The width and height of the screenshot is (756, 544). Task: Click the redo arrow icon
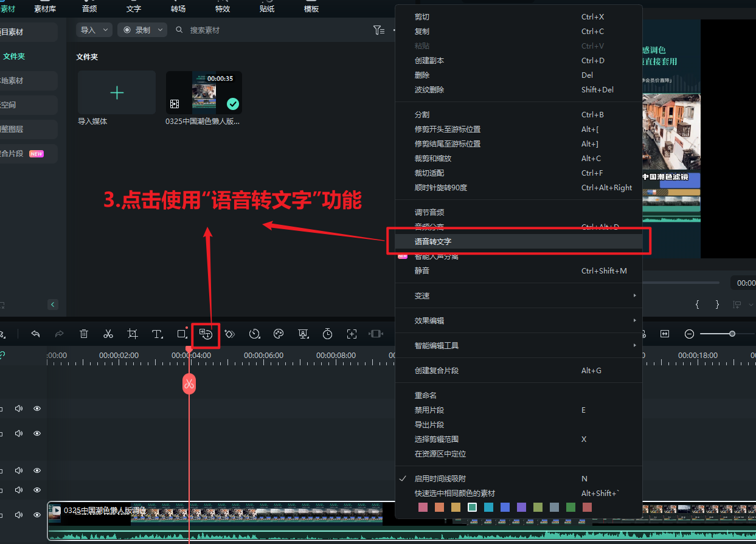point(60,334)
